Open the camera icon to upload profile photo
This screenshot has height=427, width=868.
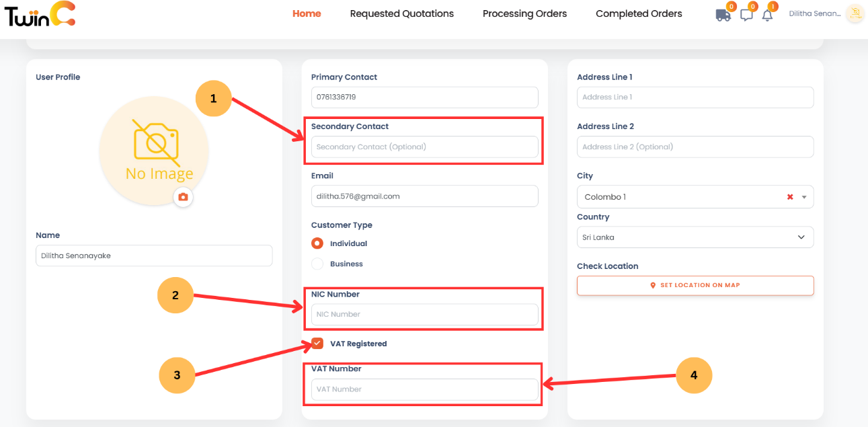click(x=183, y=198)
